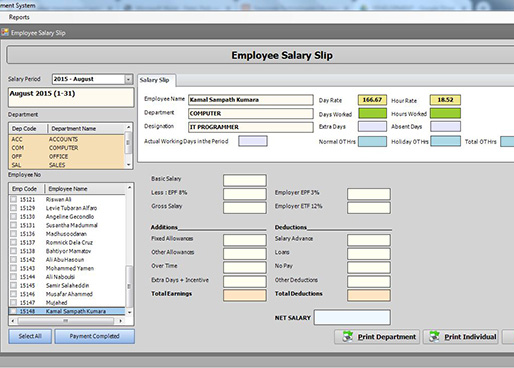Click the green Hours Worked field

(x=445, y=113)
